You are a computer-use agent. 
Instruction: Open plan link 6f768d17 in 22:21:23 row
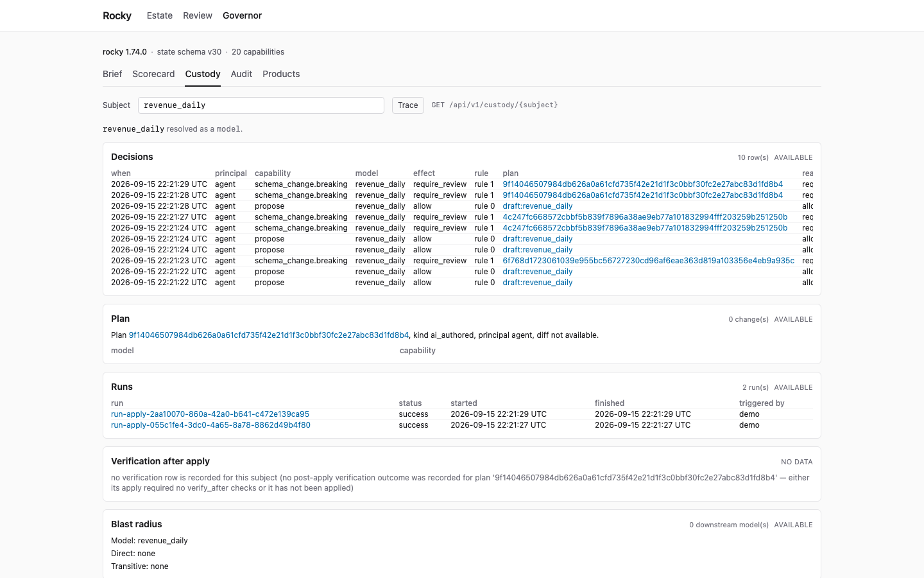pyautogui.click(x=649, y=261)
